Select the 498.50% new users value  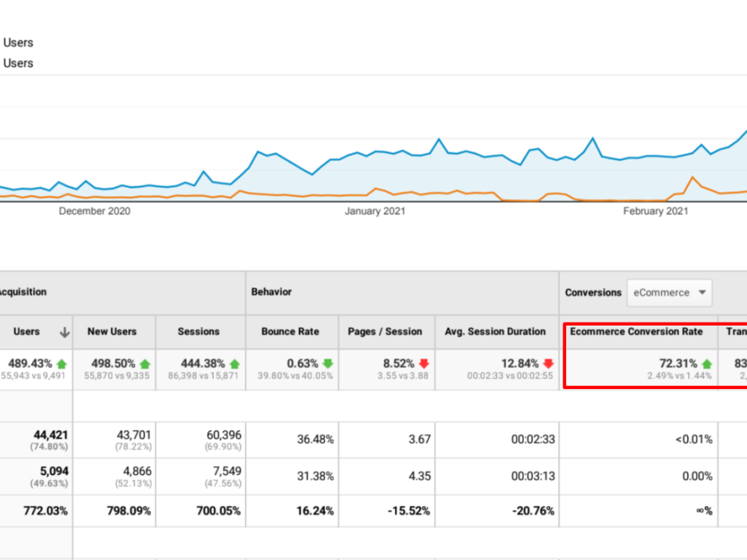click(x=114, y=364)
